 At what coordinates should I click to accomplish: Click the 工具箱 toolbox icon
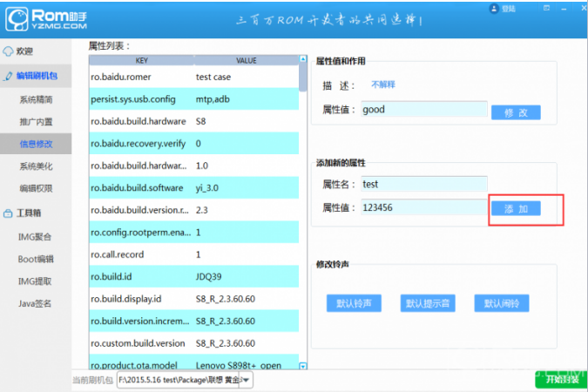tap(8, 213)
